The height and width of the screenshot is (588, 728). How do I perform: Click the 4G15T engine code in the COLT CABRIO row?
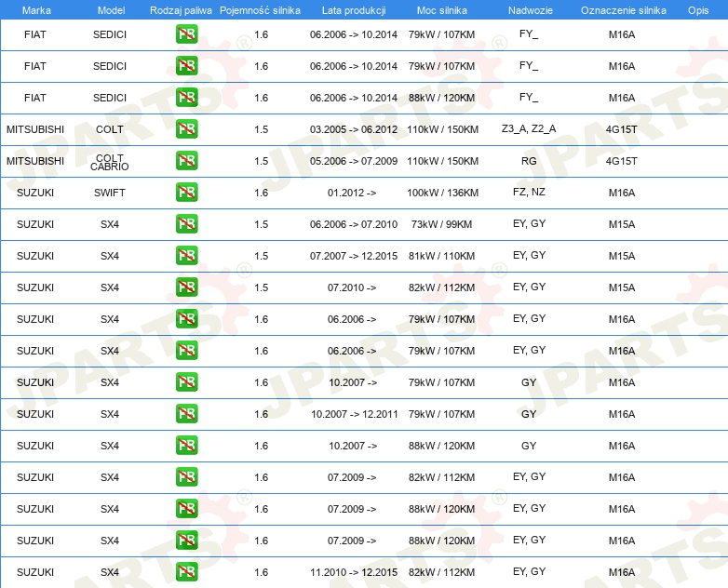coord(622,161)
